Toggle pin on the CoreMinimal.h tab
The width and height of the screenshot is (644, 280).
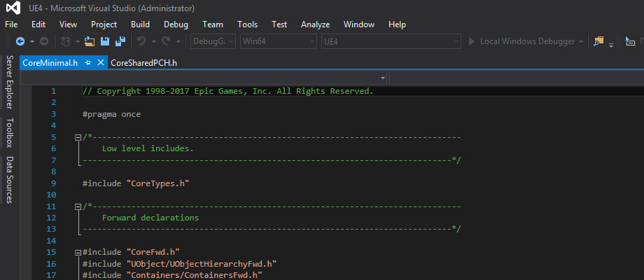88,62
